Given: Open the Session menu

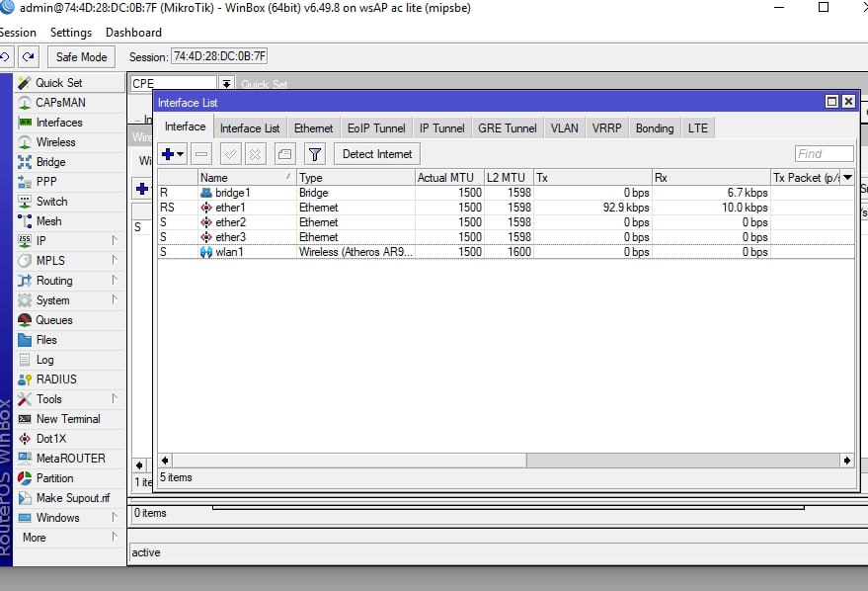Looking at the screenshot, I should coord(17,33).
